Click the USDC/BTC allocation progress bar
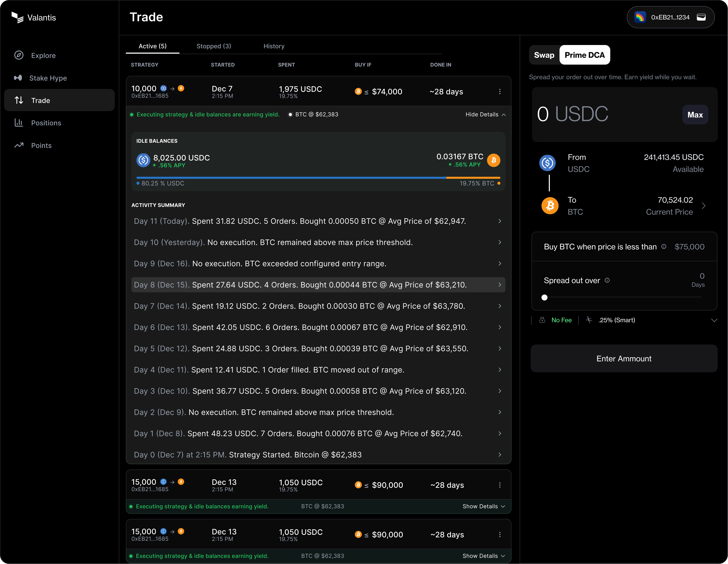 (318, 178)
